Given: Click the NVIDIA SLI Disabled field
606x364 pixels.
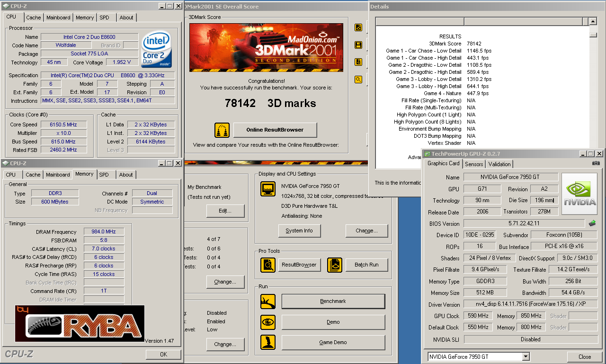Looking at the screenshot, I should pos(530,339).
